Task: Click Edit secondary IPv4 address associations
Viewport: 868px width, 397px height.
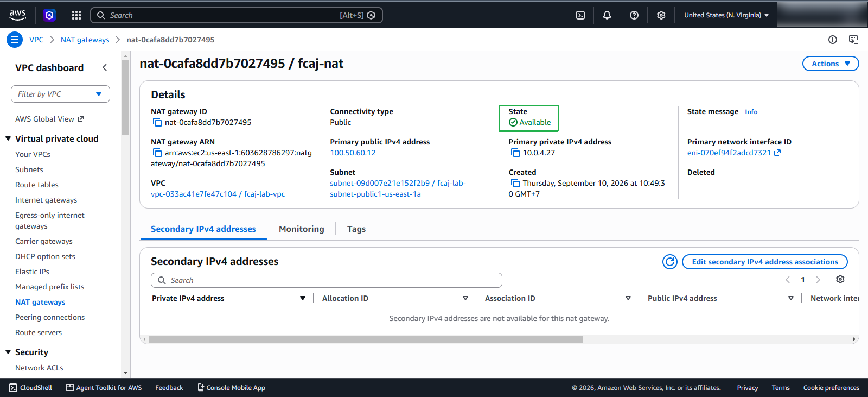Action: tap(765, 262)
